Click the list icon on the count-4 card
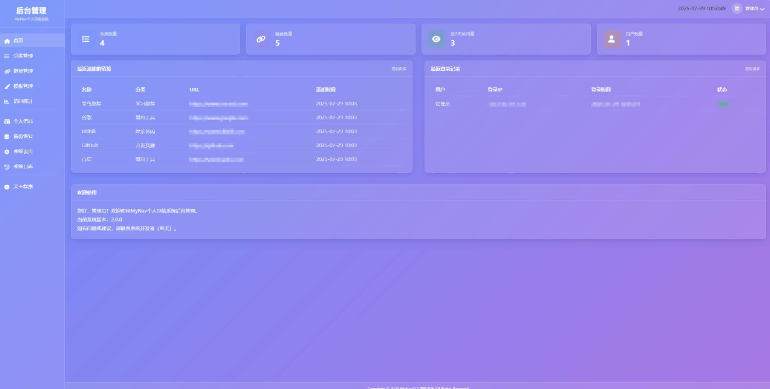The image size is (770, 389). coord(85,39)
